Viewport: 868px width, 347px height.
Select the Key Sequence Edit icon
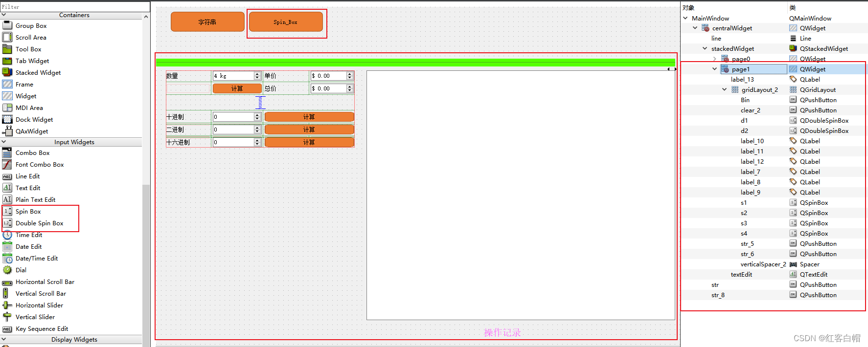7,329
